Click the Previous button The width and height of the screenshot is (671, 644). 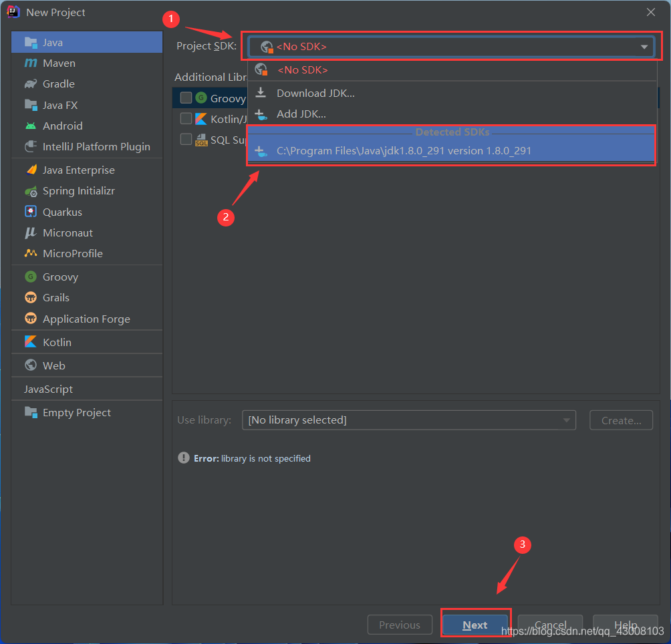400,625
